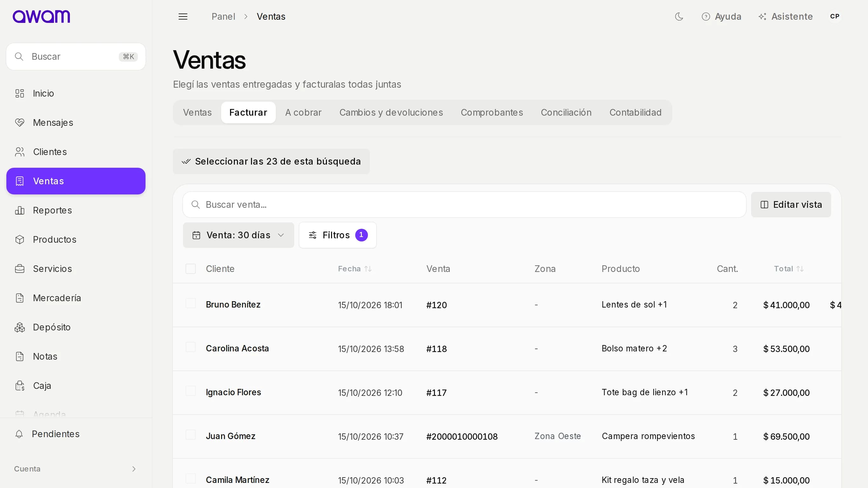This screenshot has height=488, width=868.
Task: Open the Conciliación tab
Action: pos(566,112)
